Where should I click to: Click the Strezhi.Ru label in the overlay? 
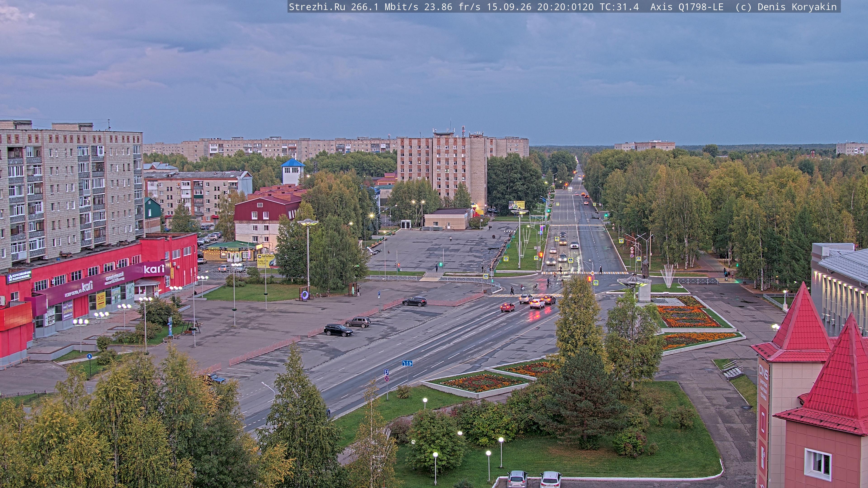[317, 7]
